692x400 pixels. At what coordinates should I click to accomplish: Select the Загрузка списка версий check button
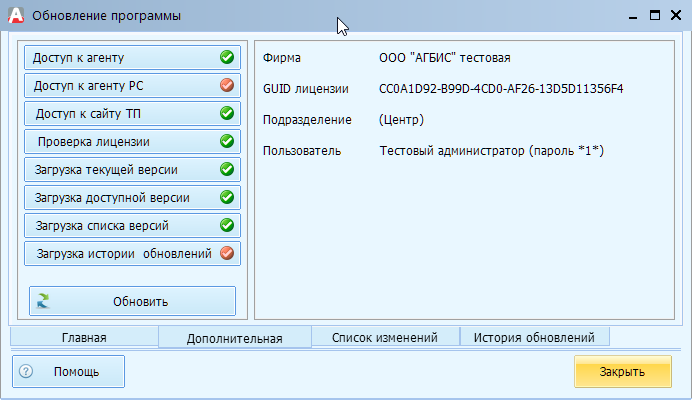[x=132, y=225]
